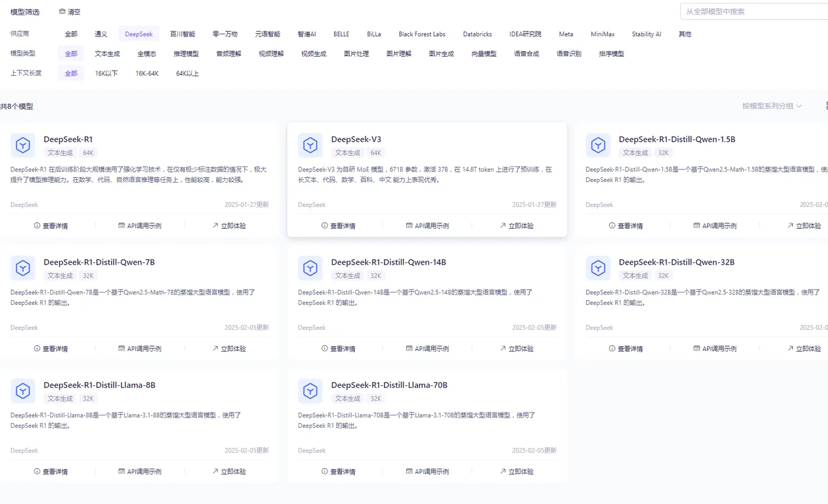Open API调用示例 for DeepSeek-R1-Distill-Qwen-32B

[x=715, y=349]
